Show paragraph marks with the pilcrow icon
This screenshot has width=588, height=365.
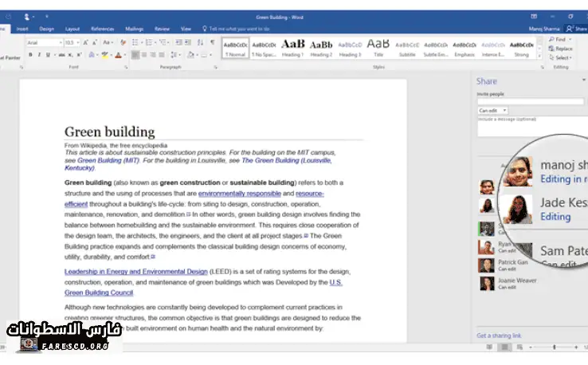coord(212,42)
